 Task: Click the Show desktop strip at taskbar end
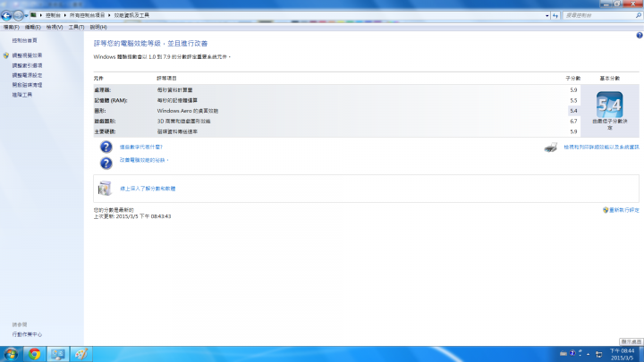[640, 354]
